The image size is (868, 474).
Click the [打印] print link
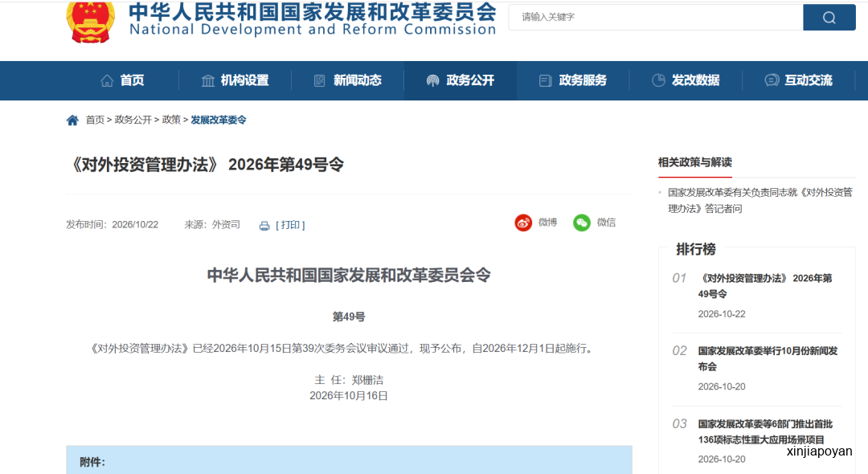pos(290,225)
